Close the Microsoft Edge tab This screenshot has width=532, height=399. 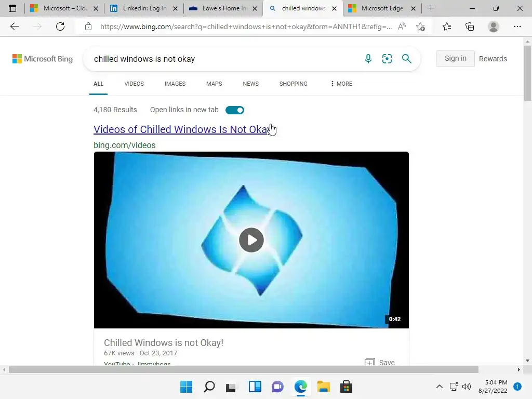(413, 8)
